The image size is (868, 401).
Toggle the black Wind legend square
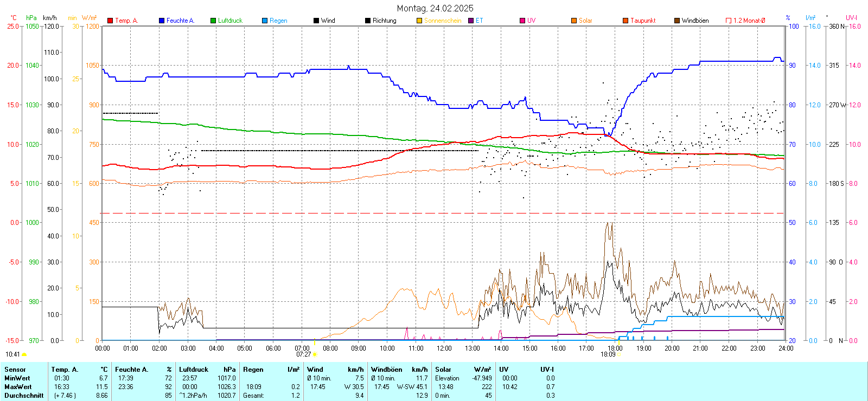(316, 21)
